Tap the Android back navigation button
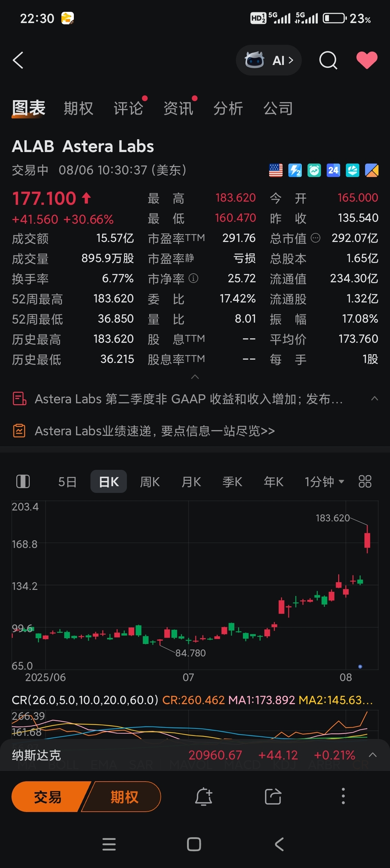 coord(279,844)
